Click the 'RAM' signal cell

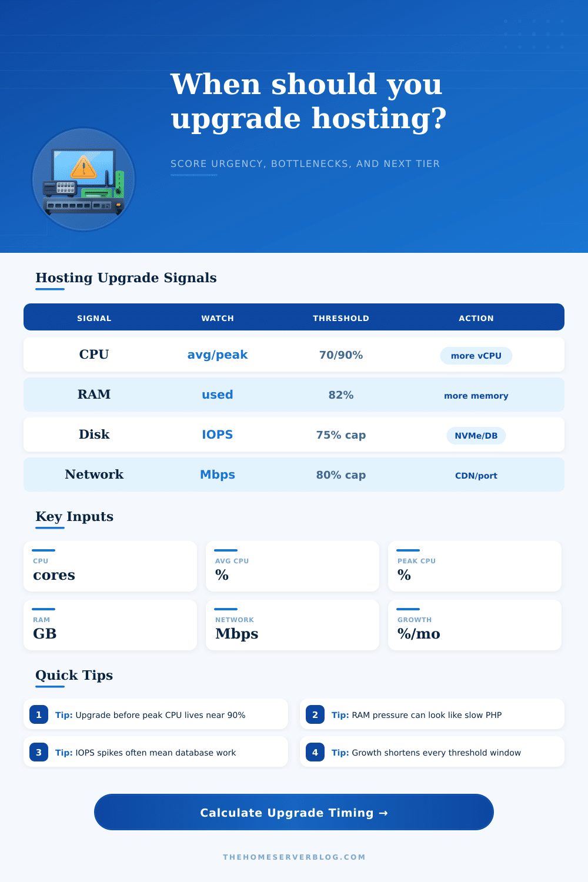pos(94,395)
